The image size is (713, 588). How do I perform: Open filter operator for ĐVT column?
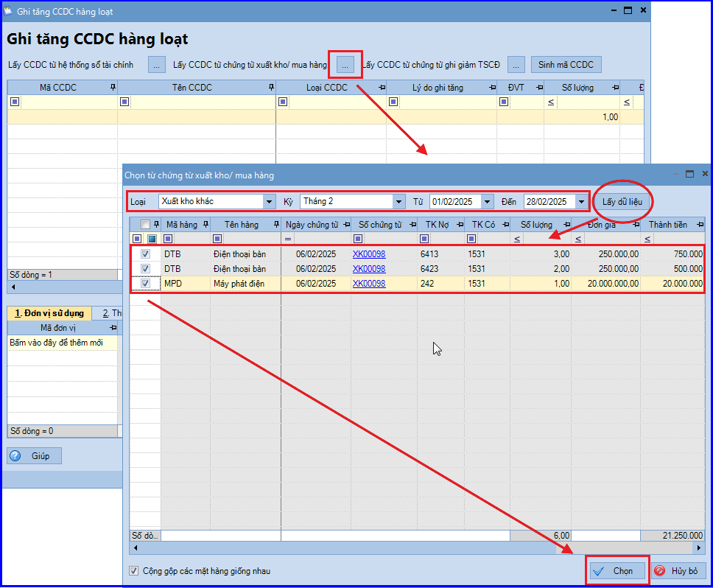tap(504, 102)
